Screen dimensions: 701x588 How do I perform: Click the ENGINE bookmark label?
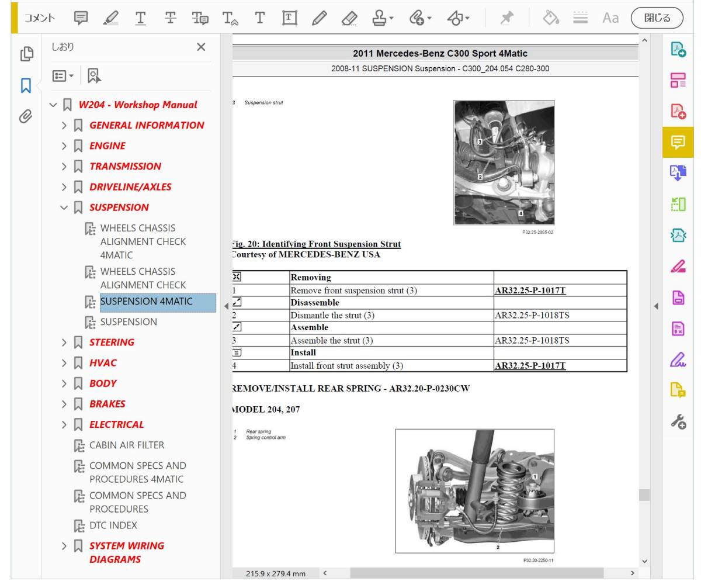[x=107, y=146]
